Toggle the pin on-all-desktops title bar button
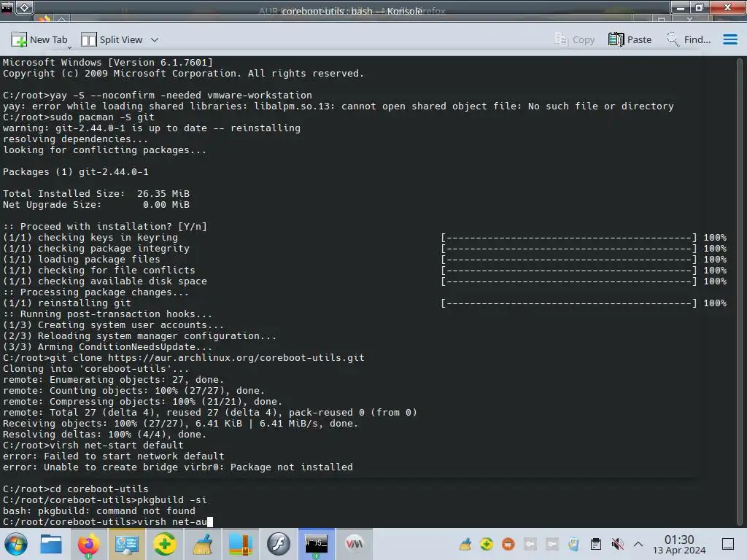Screen dimensions: 747x560 (x=25, y=7)
